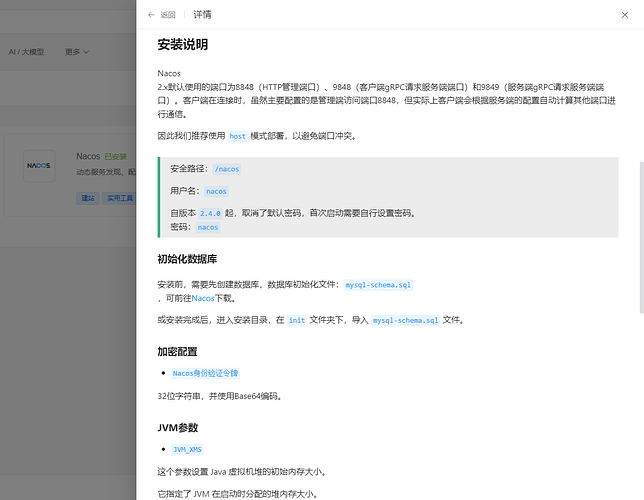Click the init folder code
The width and height of the screenshot is (644, 500).
point(297,320)
